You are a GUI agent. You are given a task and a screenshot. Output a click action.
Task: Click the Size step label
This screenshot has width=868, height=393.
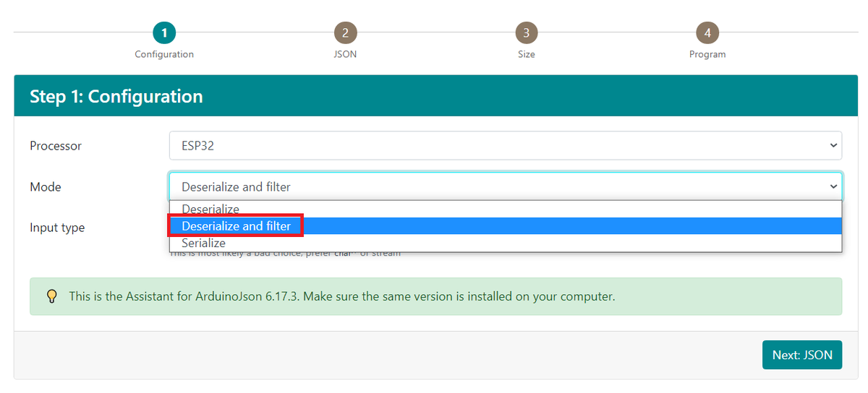click(x=526, y=54)
